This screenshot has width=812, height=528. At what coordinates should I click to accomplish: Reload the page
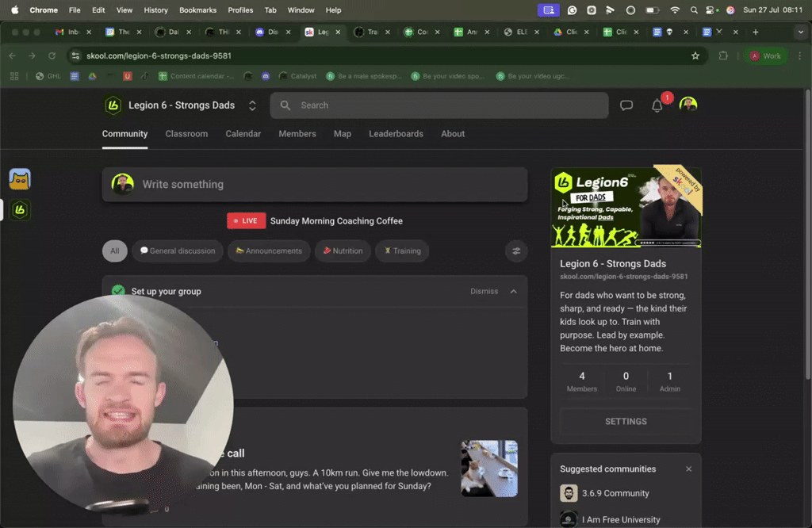(x=52, y=56)
